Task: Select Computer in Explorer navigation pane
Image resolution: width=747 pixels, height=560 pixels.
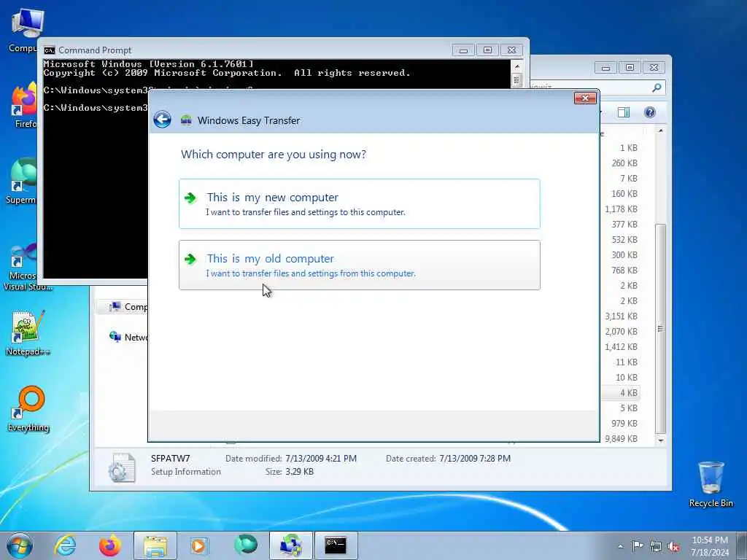Action: [x=128, y=307]
